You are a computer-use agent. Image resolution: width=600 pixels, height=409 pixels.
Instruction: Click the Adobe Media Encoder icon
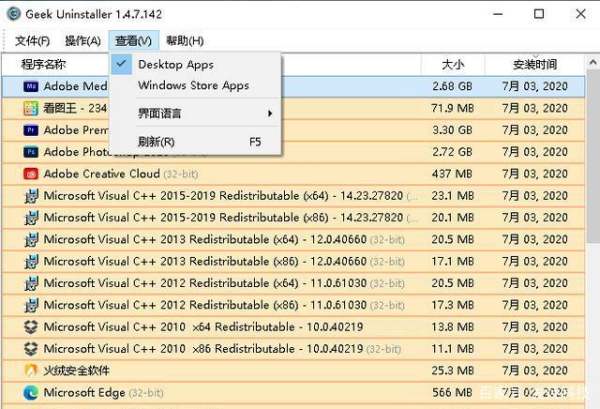coord(31,86)
